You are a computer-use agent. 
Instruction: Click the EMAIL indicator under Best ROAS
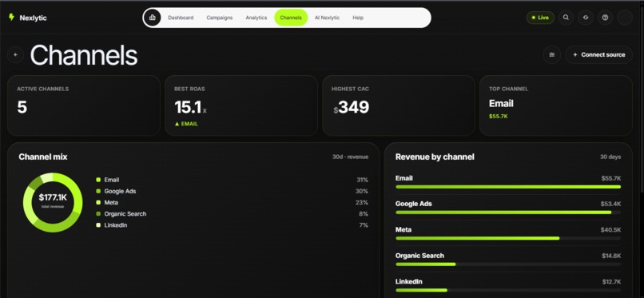coord(186,124)
